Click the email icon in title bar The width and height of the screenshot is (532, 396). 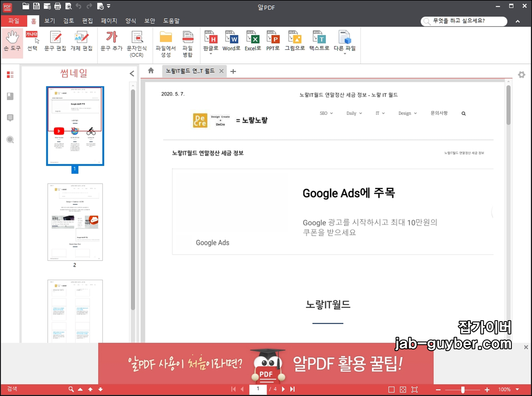47,6
